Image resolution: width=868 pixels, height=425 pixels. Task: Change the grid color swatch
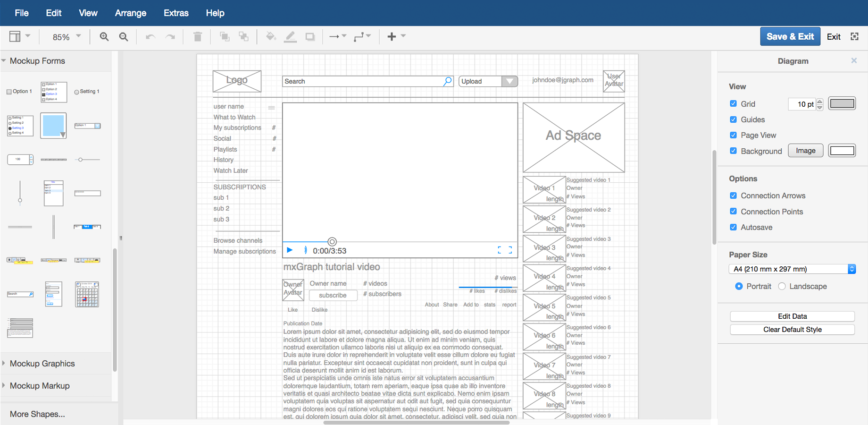click(x=842, y=103)
